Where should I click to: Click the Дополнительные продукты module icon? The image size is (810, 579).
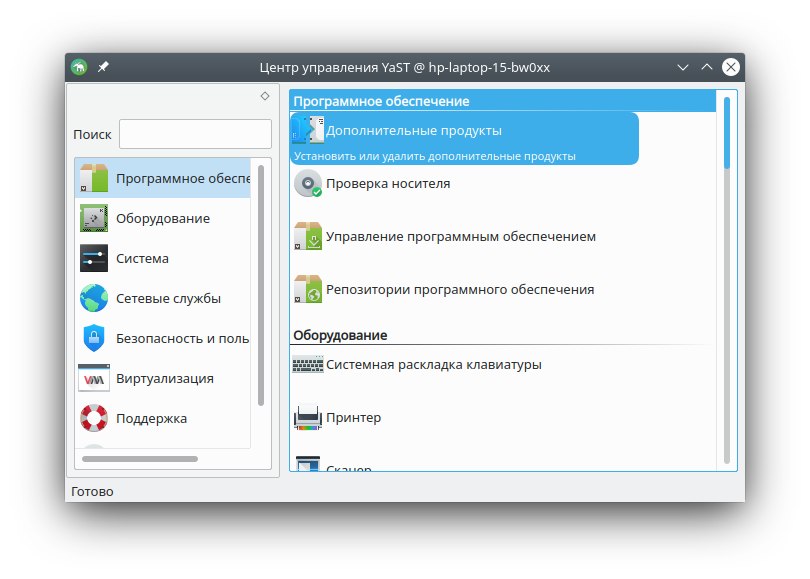[x=308, y=130]
